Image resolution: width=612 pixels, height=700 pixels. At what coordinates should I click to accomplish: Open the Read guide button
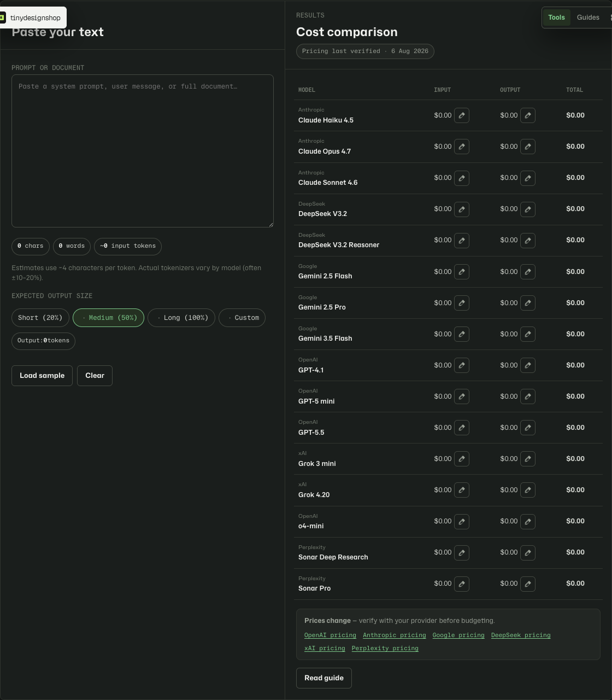324,678
